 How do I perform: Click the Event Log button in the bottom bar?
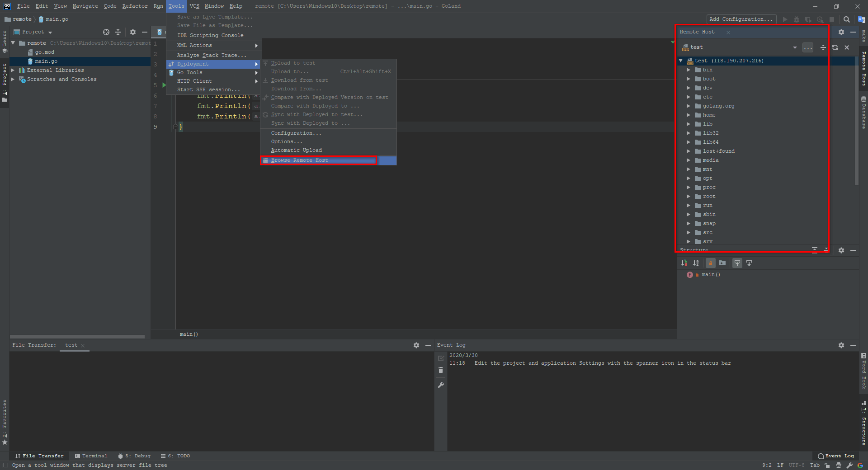(836, 456)
